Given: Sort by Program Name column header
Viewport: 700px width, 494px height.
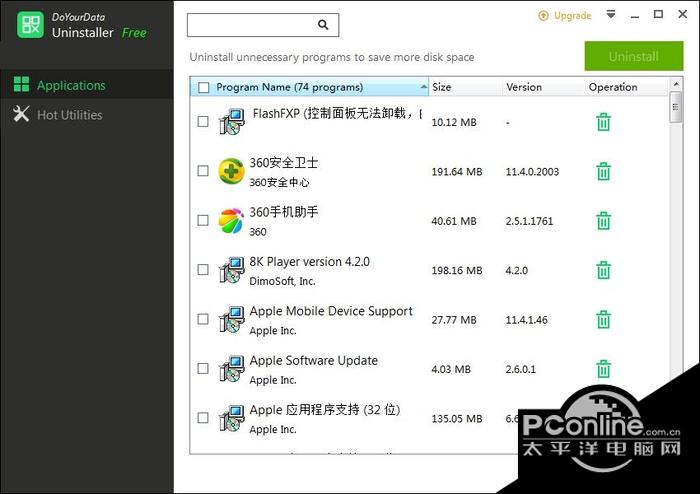Looking at the screenshot, I should pyautogui.click(x=309, y=87).
